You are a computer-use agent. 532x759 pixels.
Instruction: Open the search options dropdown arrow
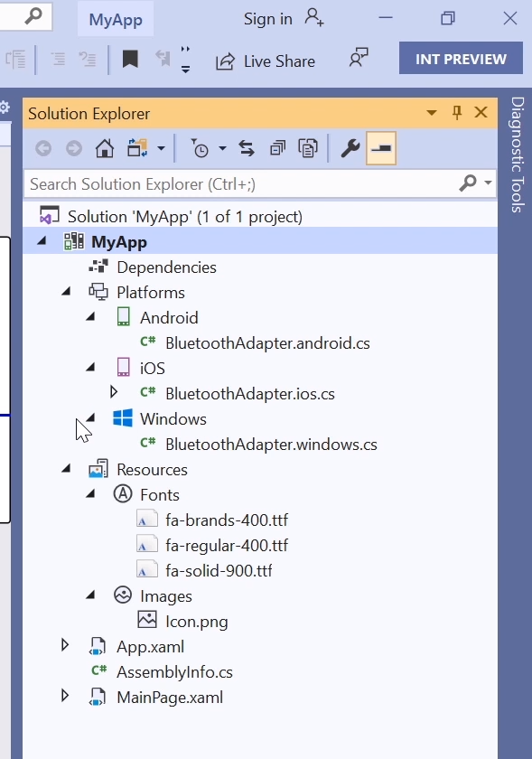(x=488, y=183)
